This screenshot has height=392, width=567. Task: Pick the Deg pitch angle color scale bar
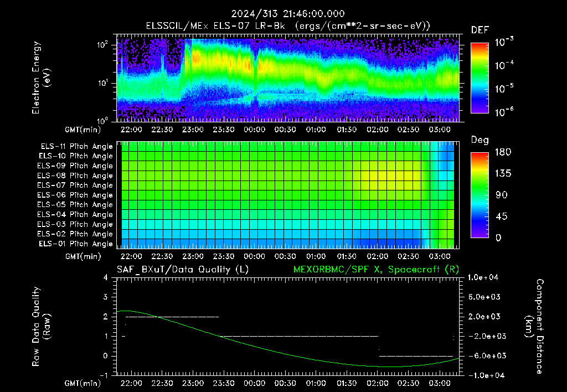click(x=480, y=195)
